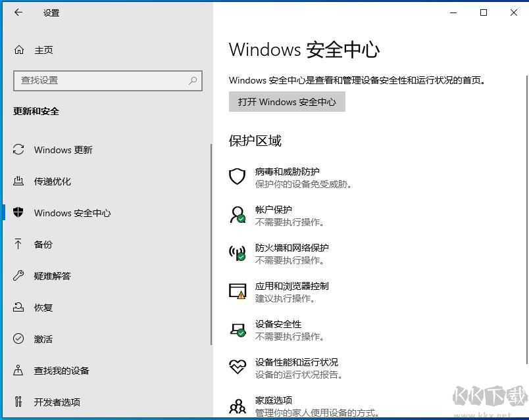
Task: Click the 病毒和威胁防护 shield icon
Action: (237, 176)
